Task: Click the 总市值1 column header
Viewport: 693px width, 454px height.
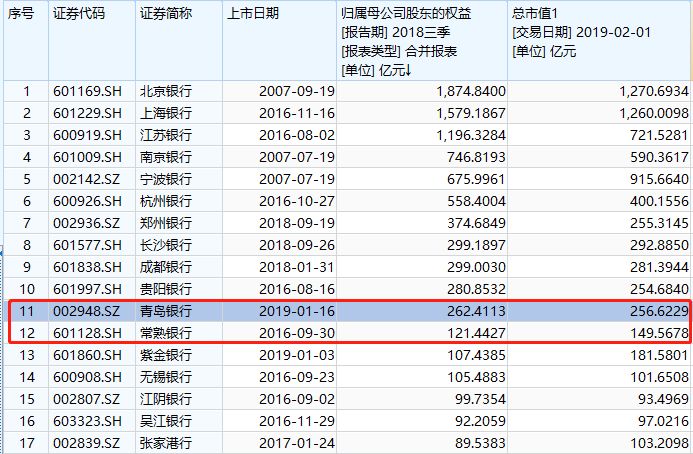Action: [x=535, y=14]
